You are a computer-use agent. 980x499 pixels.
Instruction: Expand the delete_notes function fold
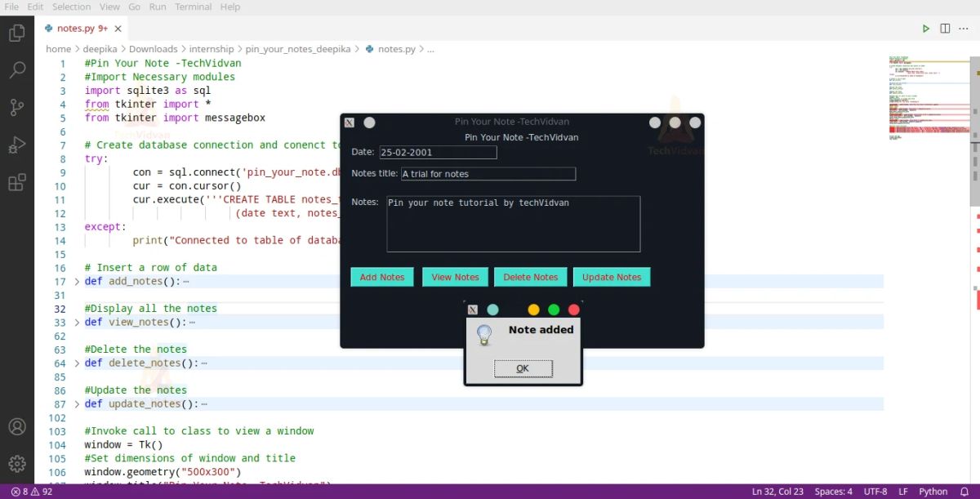(77, 363)
